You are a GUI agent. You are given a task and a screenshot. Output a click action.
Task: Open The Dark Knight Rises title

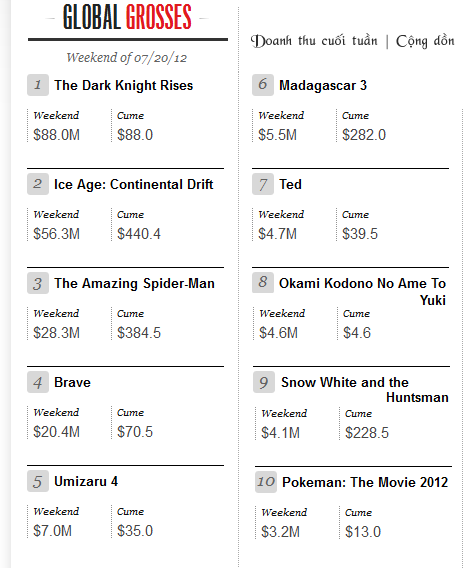pyautogui.click(x=124, y=85)
